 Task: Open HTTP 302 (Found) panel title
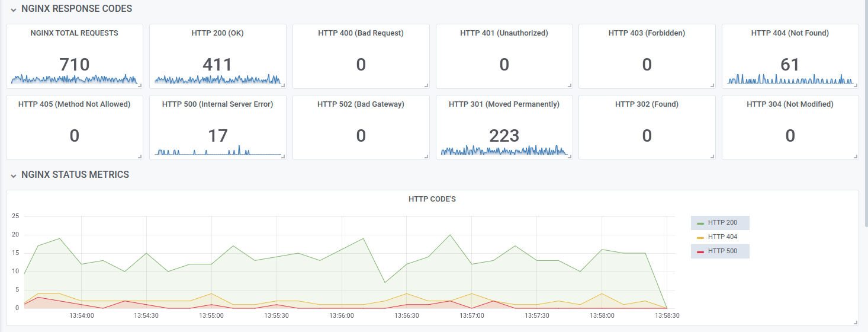[x=647, y=104]
